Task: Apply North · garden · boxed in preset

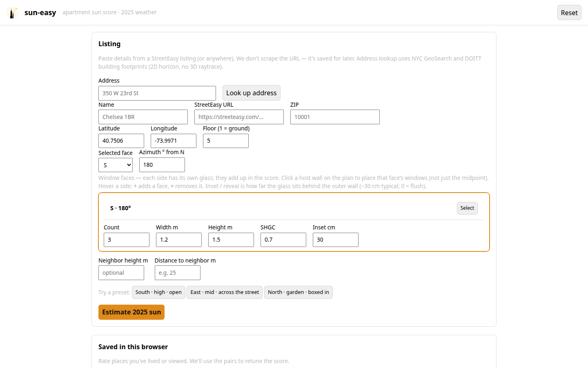Action: [298, 292]
